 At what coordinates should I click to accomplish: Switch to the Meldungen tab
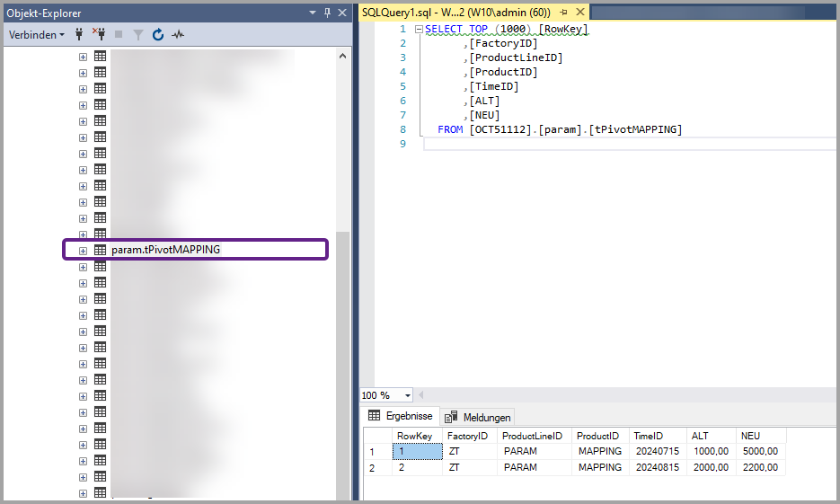click(x=479, y=417)
